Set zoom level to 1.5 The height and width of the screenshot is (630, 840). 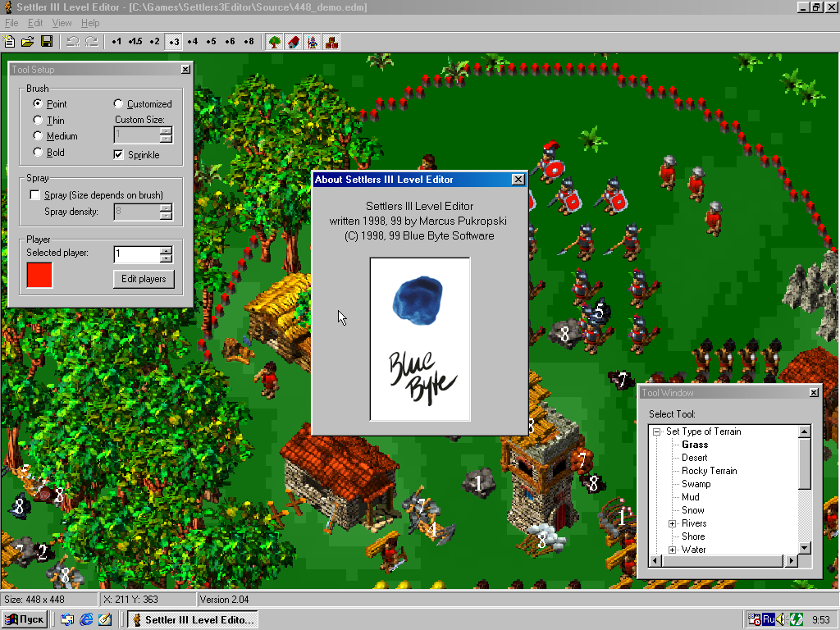click(135, 42)
